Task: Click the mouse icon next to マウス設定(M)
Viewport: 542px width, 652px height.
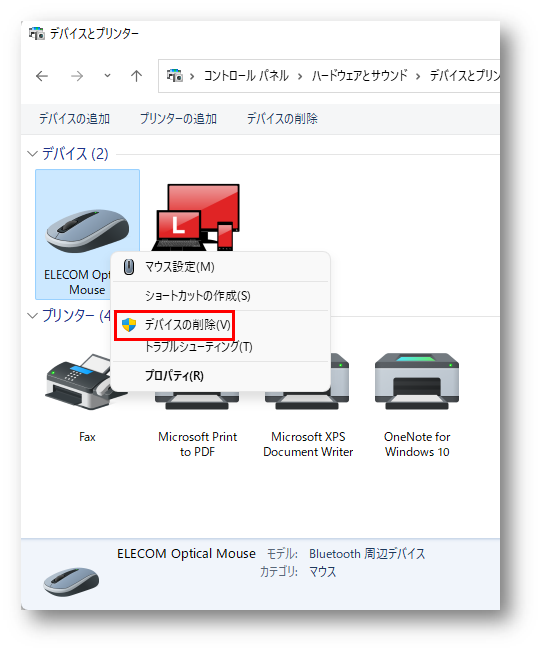Action: tap(129, 267)
